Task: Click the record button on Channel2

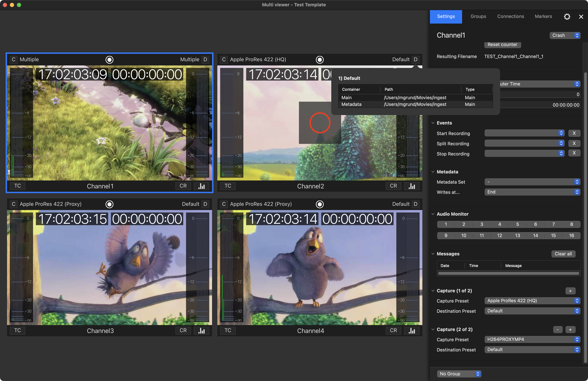Action: point(320,60)
